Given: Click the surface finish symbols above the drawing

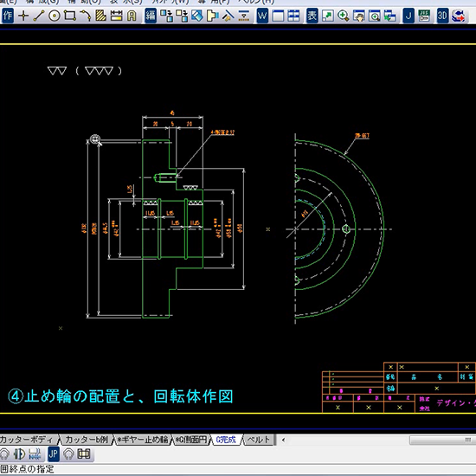Looking at the screenshot, I should [85, 71].
